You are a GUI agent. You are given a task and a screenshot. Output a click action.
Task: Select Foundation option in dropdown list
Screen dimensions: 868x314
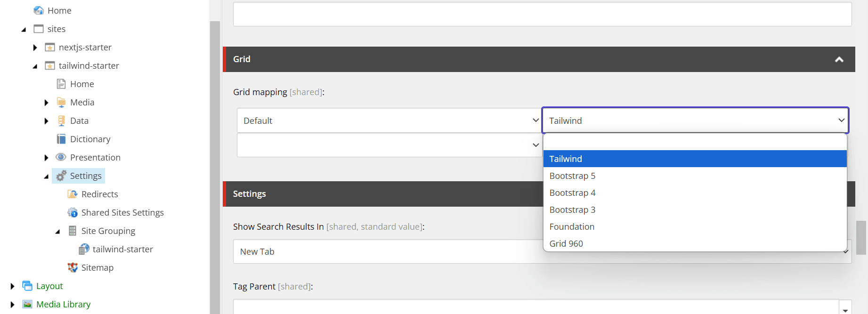tap(572, 227)
